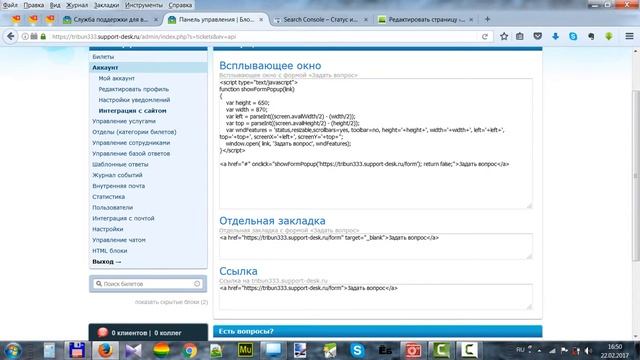Click inside the Всплывающее окно code textarea
This screenshot has width=640, height=360.
click(376, 144)
